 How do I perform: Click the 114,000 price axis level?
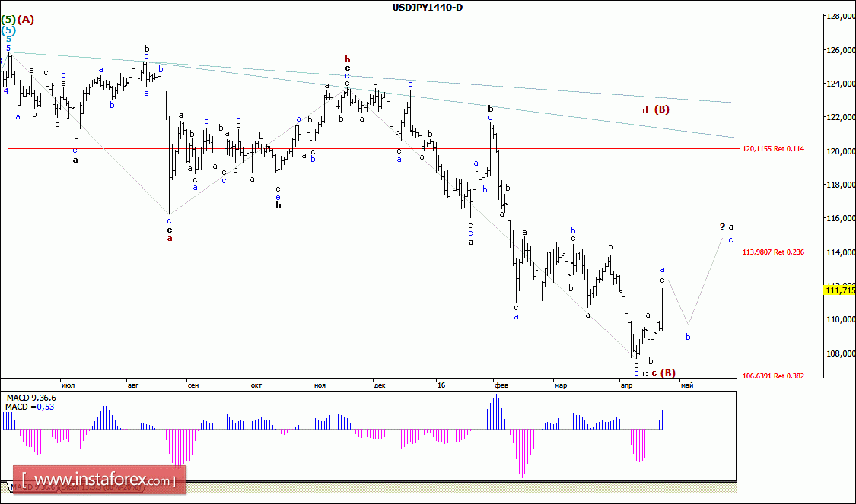(x=842, y=252)
